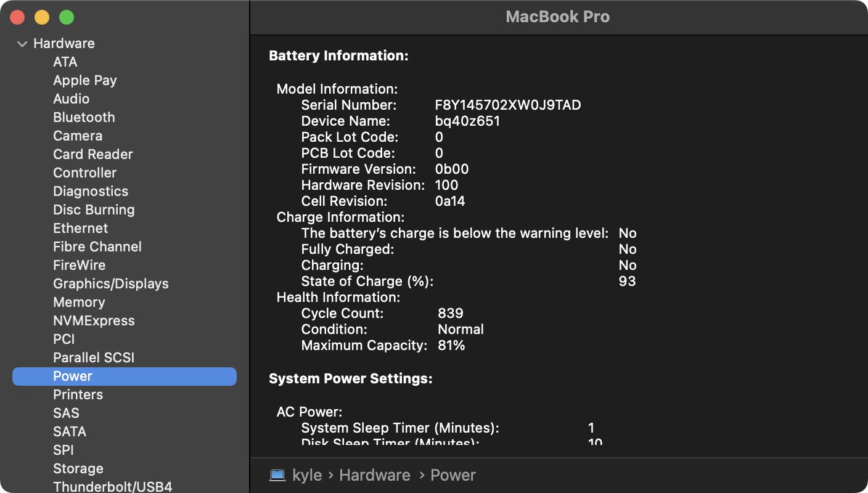
Task: Select Controller in the sidebar
Action: (84, 173)
